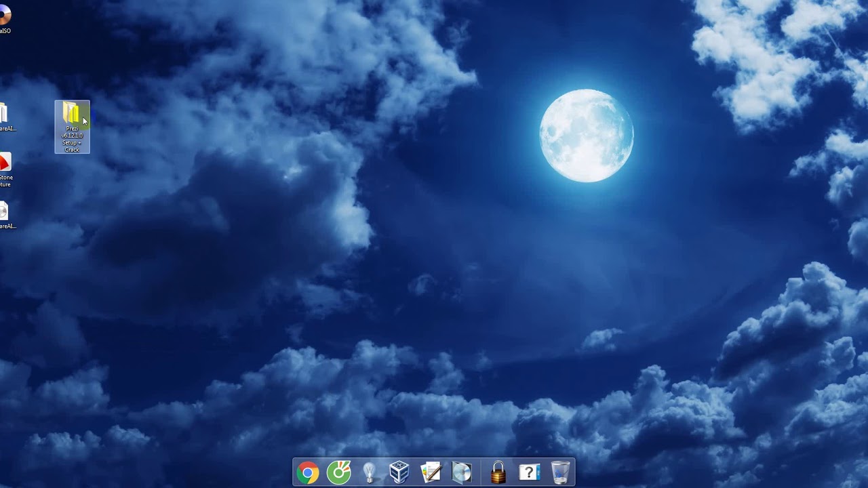This screenshot has height=488, width=868.
Task: Click the light bulb icon in dock
Action: (369, 472)
